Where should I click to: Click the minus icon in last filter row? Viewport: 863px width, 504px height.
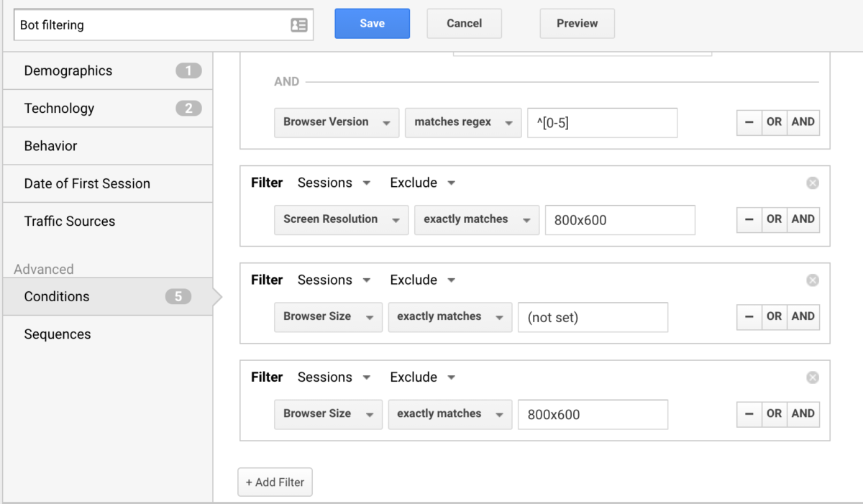[x=749, y=414]
